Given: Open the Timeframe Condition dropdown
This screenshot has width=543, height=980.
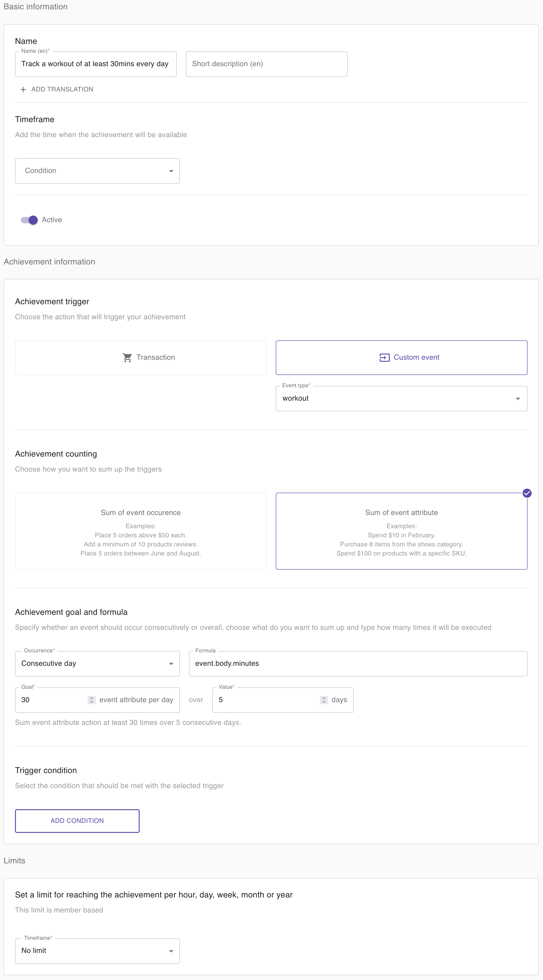Looking at the screenshot, I should [x=97, y=171].
